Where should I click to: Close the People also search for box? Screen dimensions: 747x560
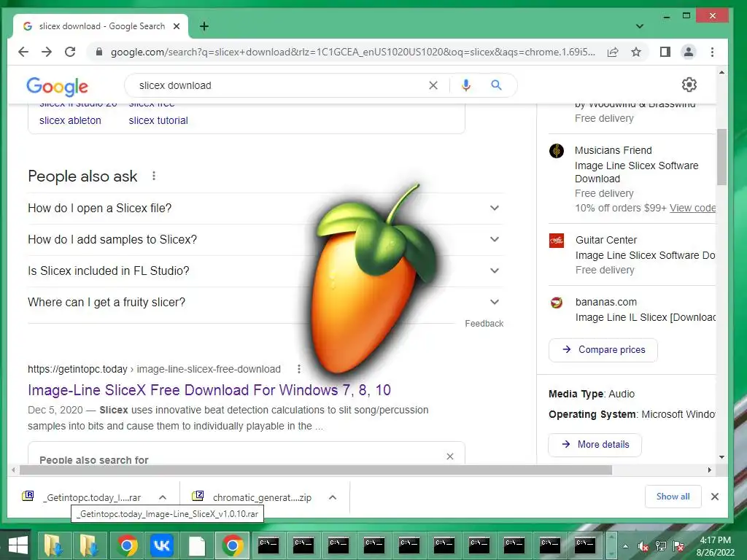449,456
